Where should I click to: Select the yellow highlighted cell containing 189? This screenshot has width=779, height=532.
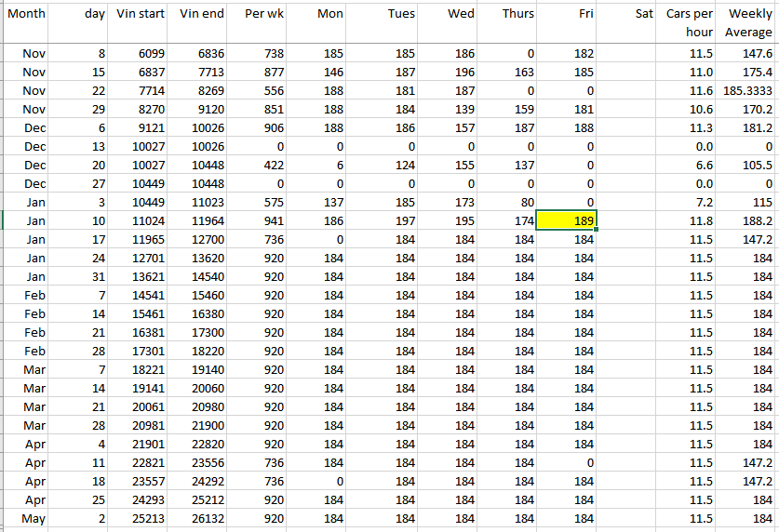pos(569,220)
